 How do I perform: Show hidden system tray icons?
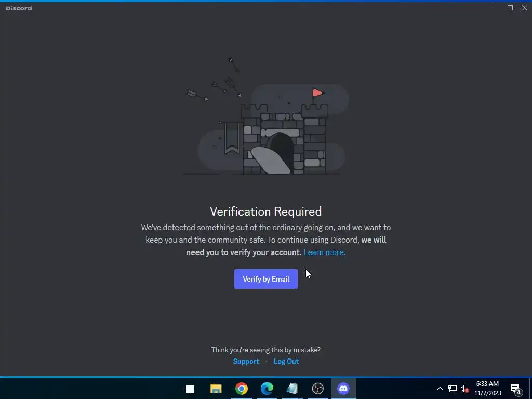(440, 389)
